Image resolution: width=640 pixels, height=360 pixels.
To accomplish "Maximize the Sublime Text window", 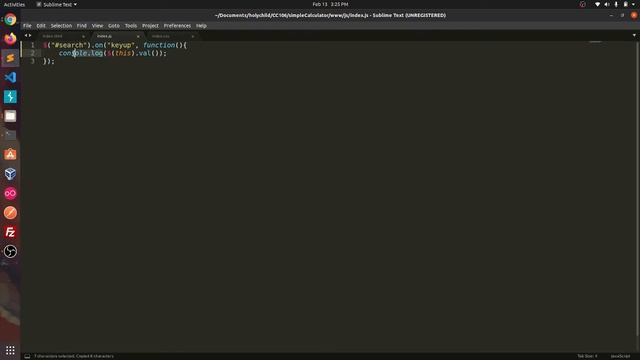I will [x=622, y=15].
